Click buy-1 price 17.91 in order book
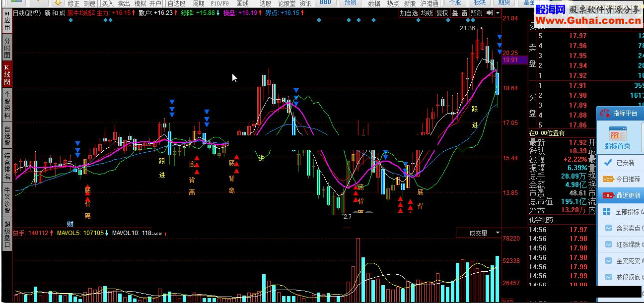The width and height of the screenshot is (644, 303). point(578,85)
